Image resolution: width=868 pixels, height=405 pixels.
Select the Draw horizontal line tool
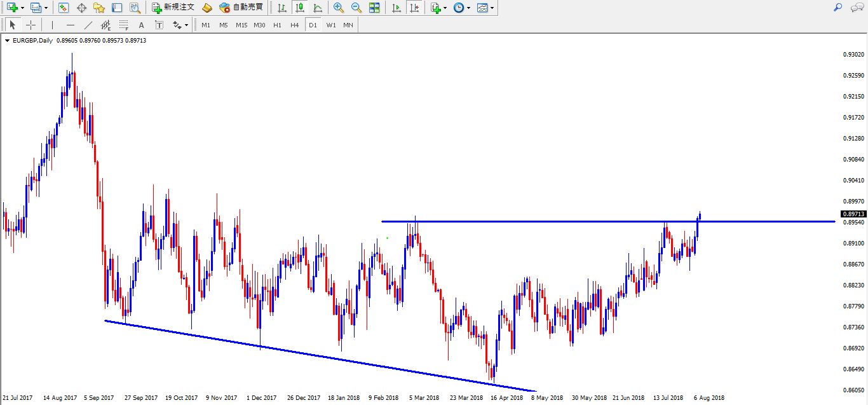click(x=70, y=25)
